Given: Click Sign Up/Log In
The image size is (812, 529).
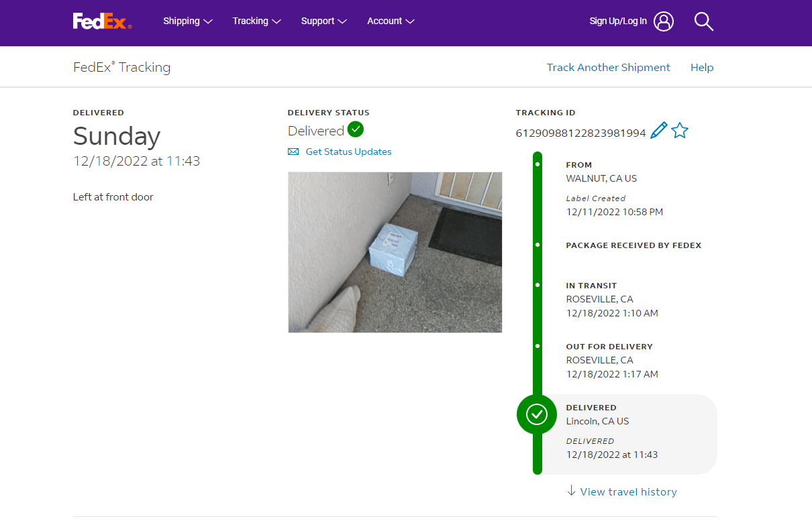Looking at the screenshot, I should click(x=618, y=21).
